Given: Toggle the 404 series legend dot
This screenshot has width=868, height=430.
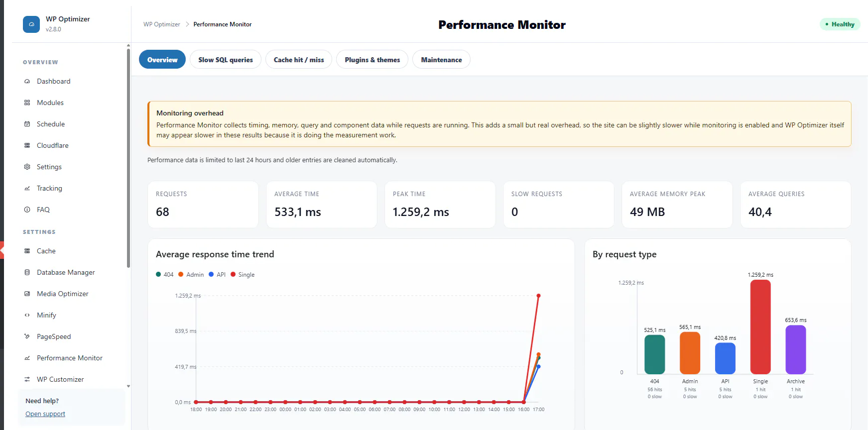Looking at the screenshot, I should (x=158, y=274).
